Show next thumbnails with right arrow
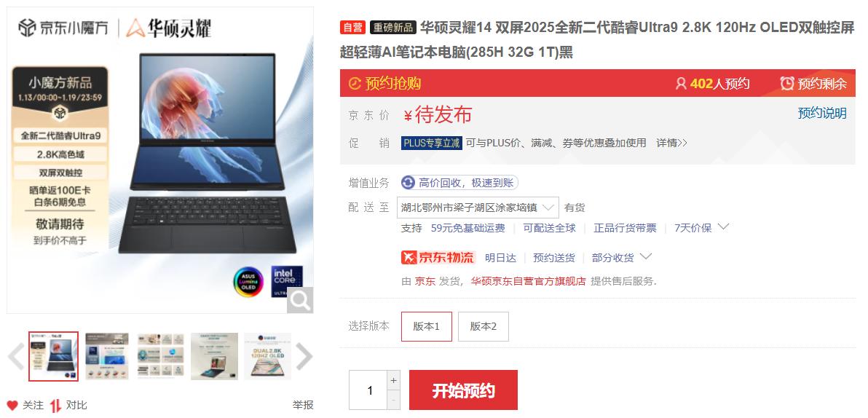Image resolution: width=868 pixels, height=418 pixels. pos(304,357)
